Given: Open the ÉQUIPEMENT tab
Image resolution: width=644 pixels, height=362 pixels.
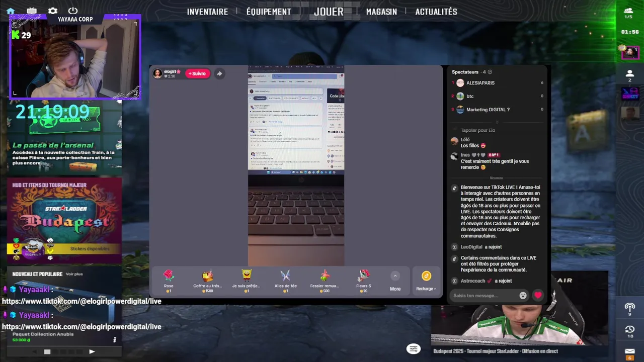Looking at the screenshot, I should point(269,12).
